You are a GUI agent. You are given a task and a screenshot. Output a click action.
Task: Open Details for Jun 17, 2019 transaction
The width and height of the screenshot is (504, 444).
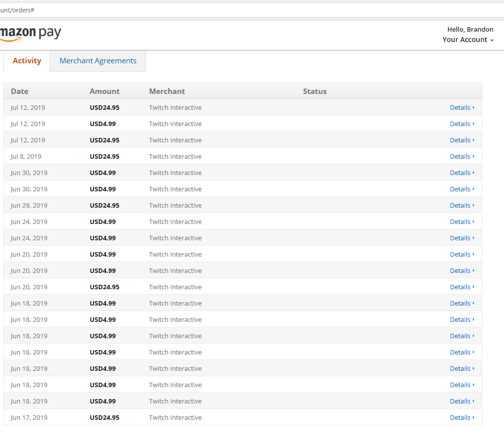(462, 417)
